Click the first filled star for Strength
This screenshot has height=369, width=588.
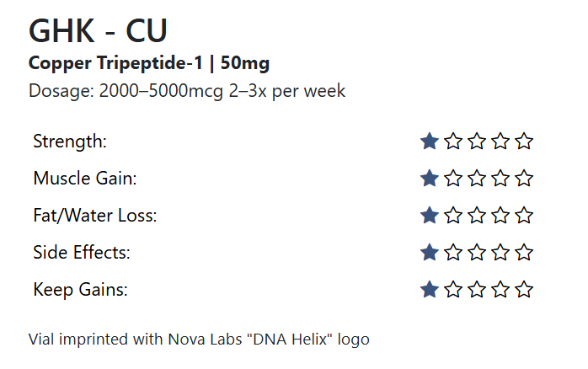(x=430, y=142)
